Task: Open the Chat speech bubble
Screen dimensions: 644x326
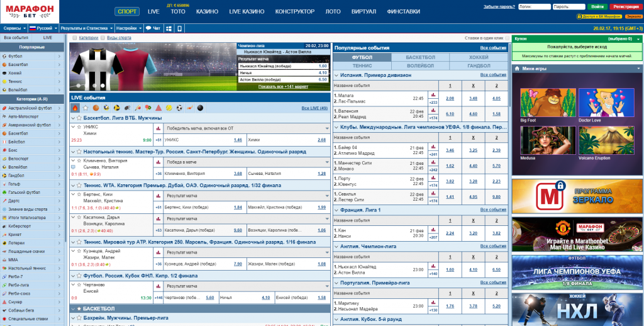Action: 153,28
